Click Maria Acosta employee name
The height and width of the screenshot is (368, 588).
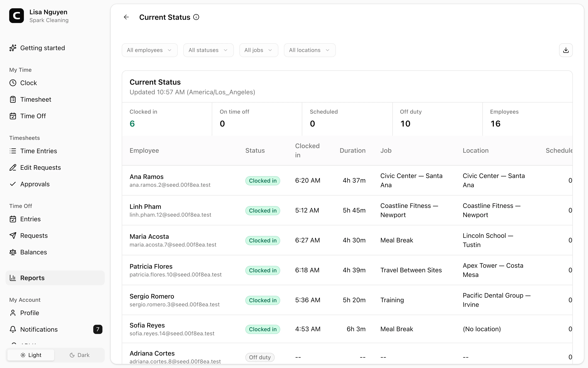pyautogui.click(x=149, y=237)
